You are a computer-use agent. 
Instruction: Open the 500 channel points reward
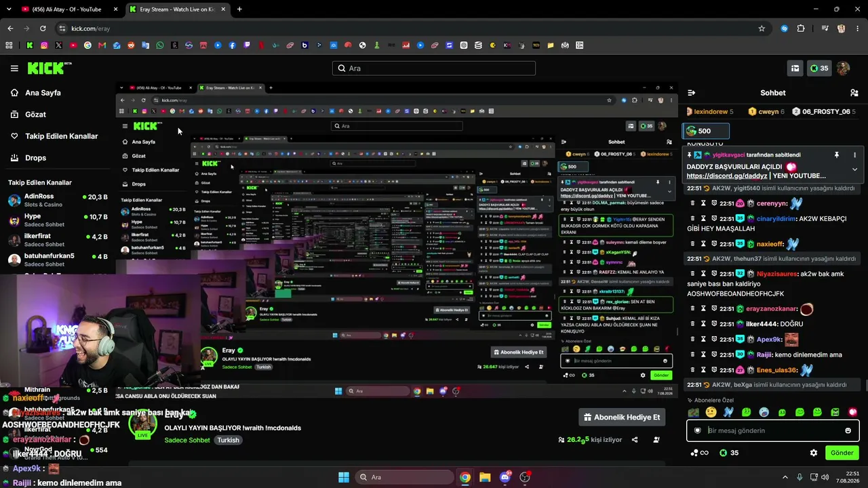point(706,131)
